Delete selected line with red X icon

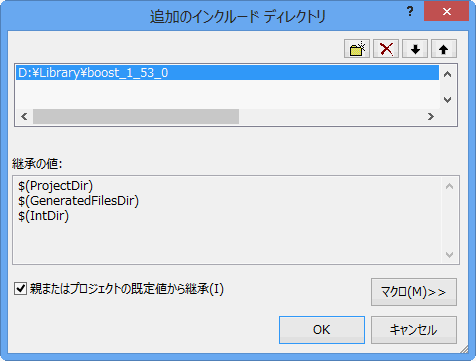click(386, 49)
